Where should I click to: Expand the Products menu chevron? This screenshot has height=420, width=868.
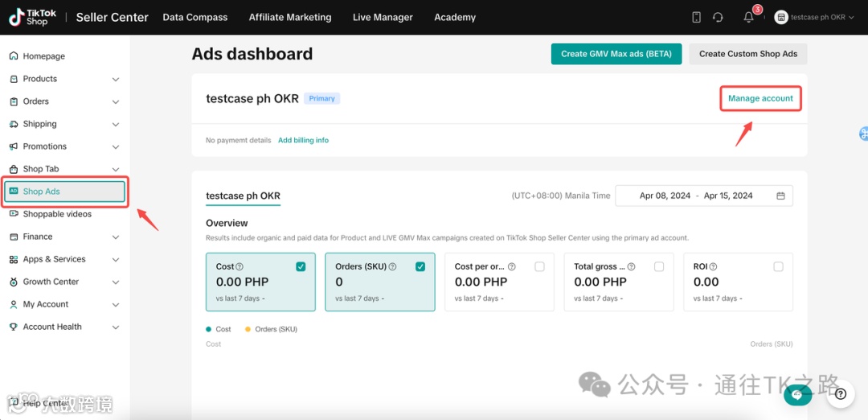click(116, 79)
